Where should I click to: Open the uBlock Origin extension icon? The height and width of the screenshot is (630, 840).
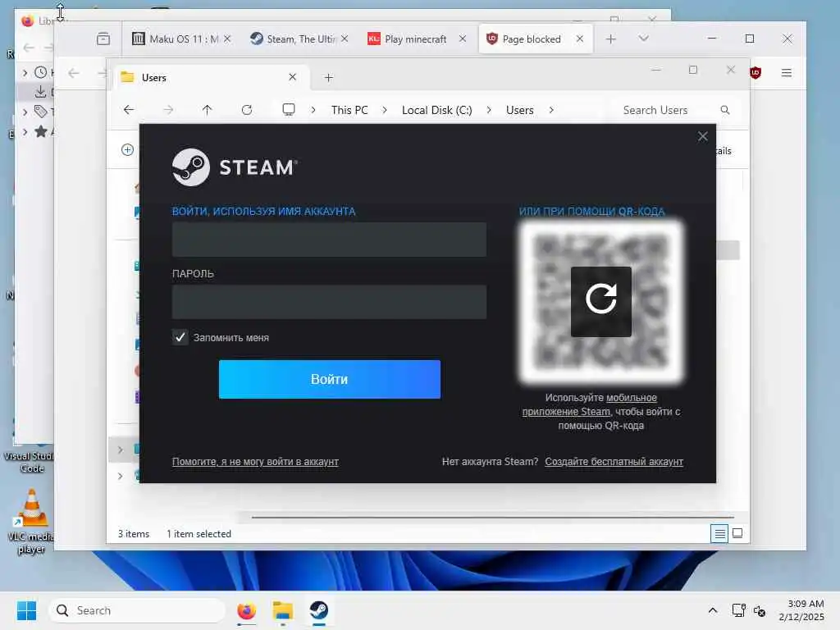(x=756, y=72)
